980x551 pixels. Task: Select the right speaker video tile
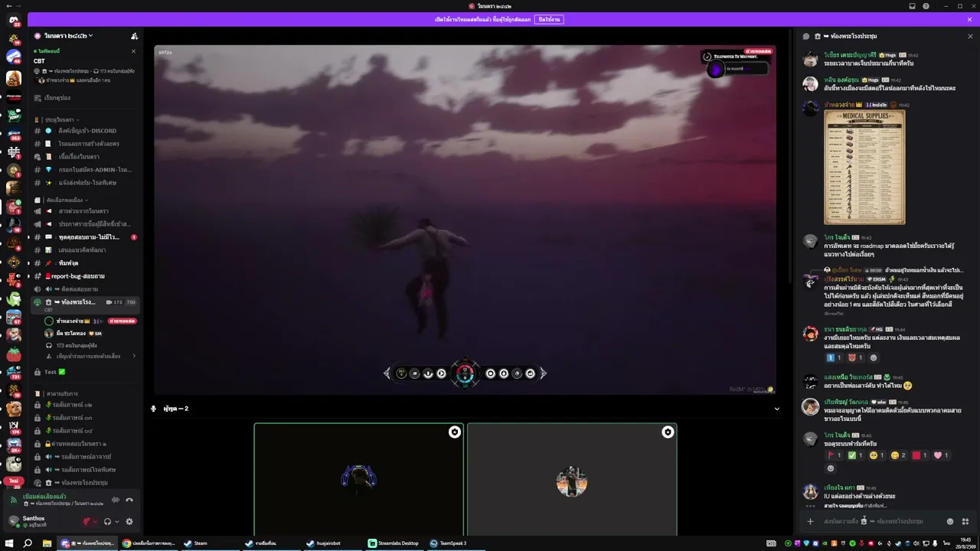572,479
